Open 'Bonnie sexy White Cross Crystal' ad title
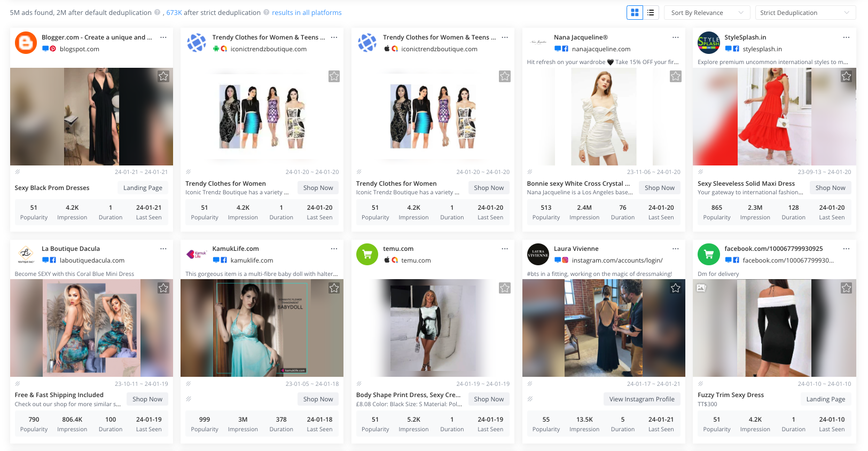This screenshot has width=868, height=451. tap(578, 184)
